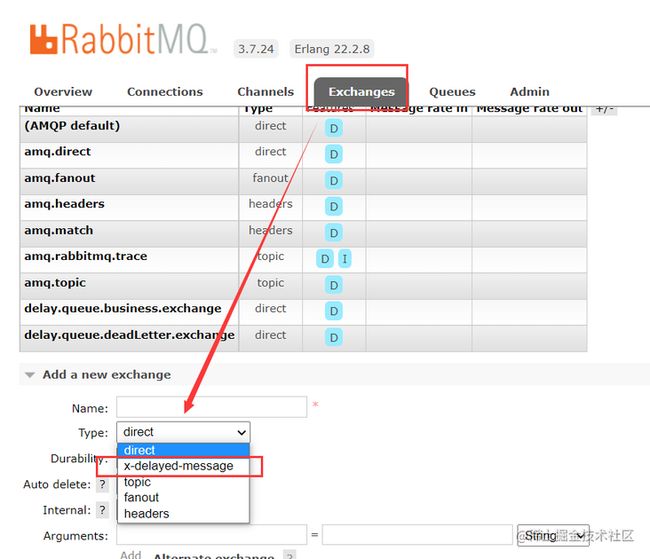650x559 pixels.
Task: Open the amq.match exchange
Action: [58, 230]
